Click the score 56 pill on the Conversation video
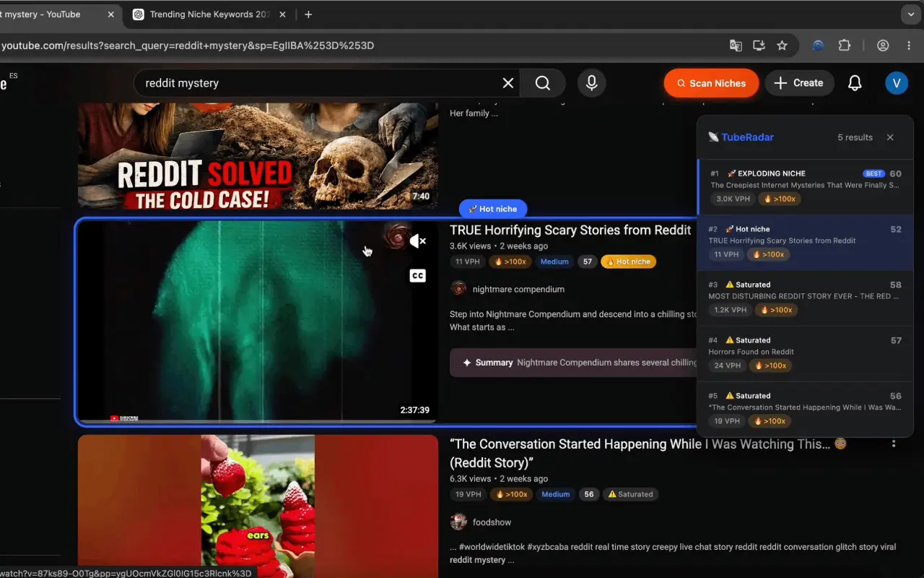The image size is (924, 578). 589,494
